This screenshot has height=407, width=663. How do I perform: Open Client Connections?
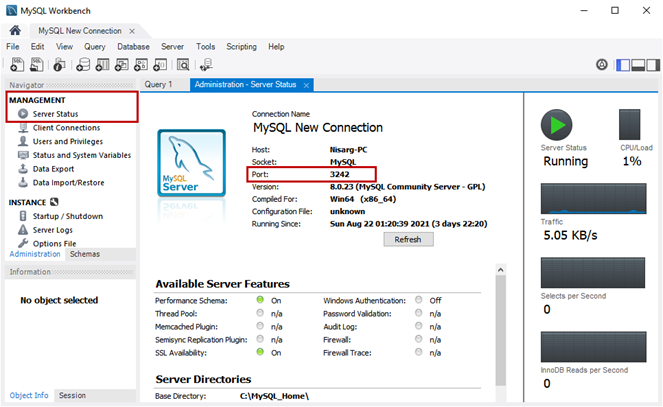(x=66, y=128)
